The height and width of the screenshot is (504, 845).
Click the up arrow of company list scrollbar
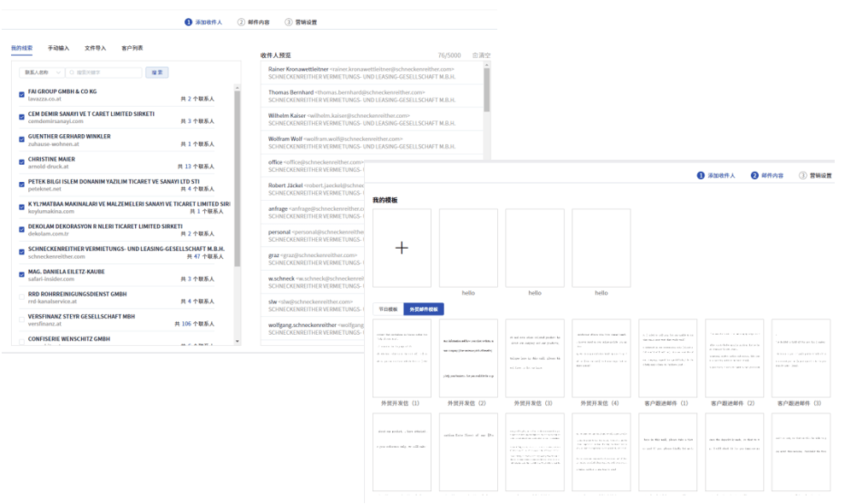pyautogui.click(x=238, y=86)
